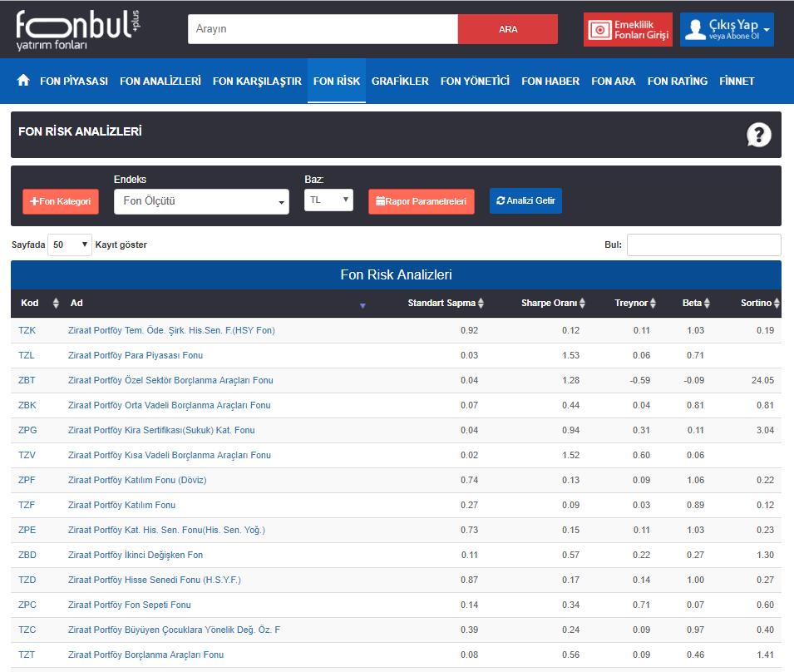Open Ziraat Portföy Orta Vadeli Borçlanma fund
This screenshot has height=672, width=794.
click(x=169, y=405)
